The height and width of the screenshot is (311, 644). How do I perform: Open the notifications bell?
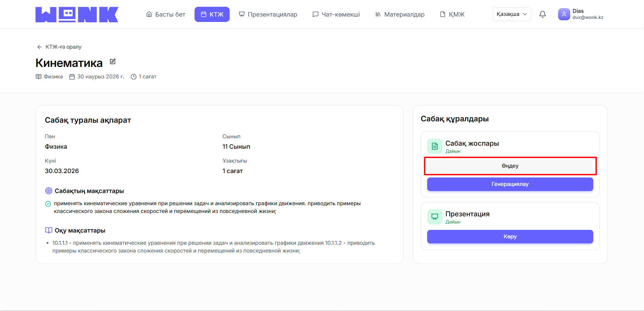tap(543, 14)
